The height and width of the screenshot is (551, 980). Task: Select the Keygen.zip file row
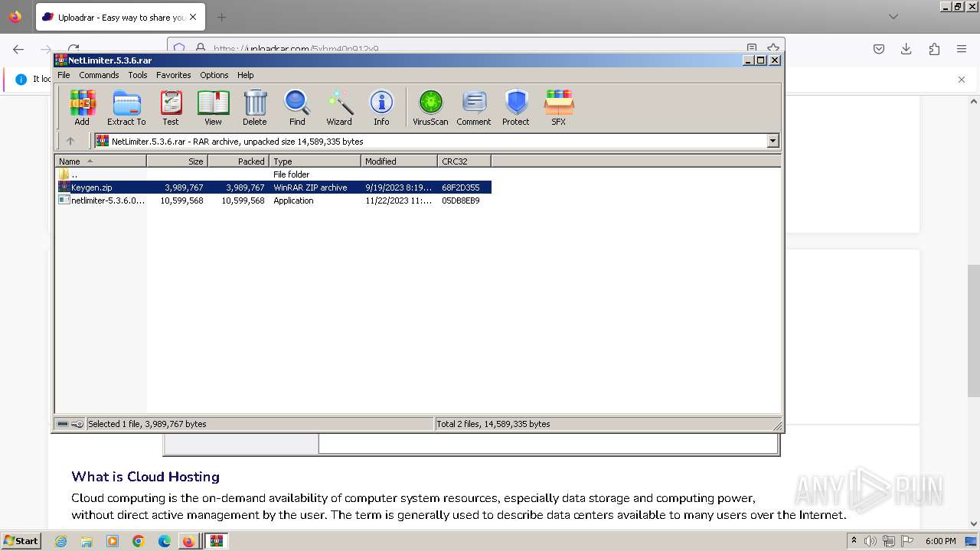click(273, 187)
